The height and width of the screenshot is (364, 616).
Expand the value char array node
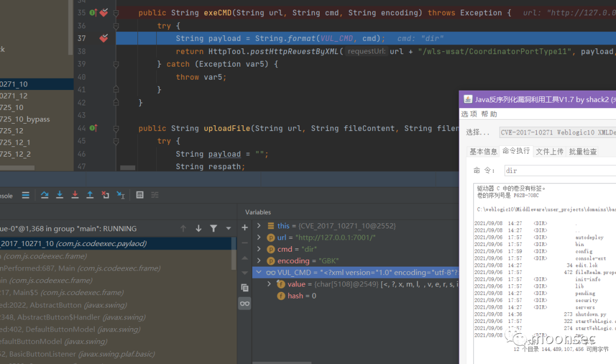269,284
